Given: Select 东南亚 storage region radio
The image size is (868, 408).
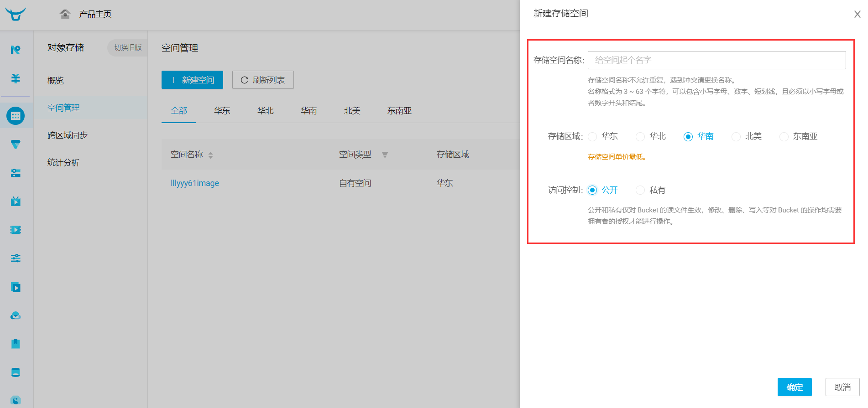Looking at the screenshot, I should click(784, 137).
